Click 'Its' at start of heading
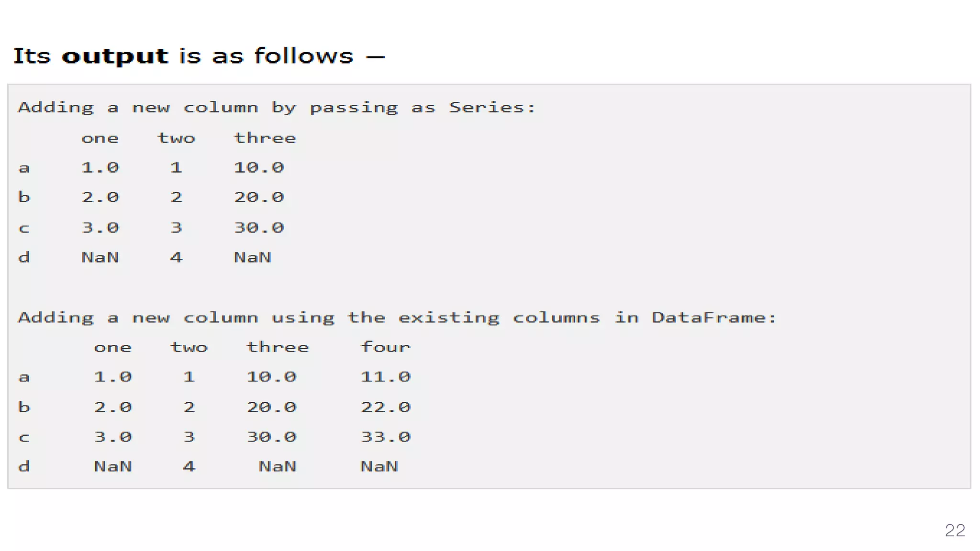The image size is (980, 551). 32,56
